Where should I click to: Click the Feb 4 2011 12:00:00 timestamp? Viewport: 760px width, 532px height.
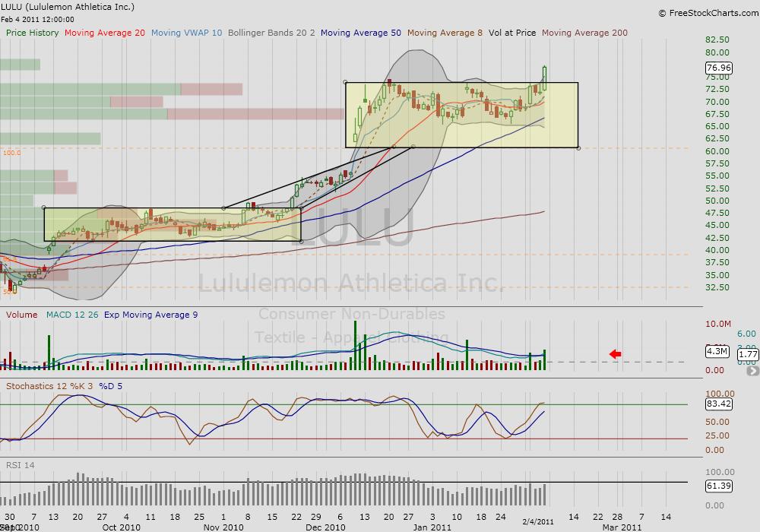click(37, 20)
